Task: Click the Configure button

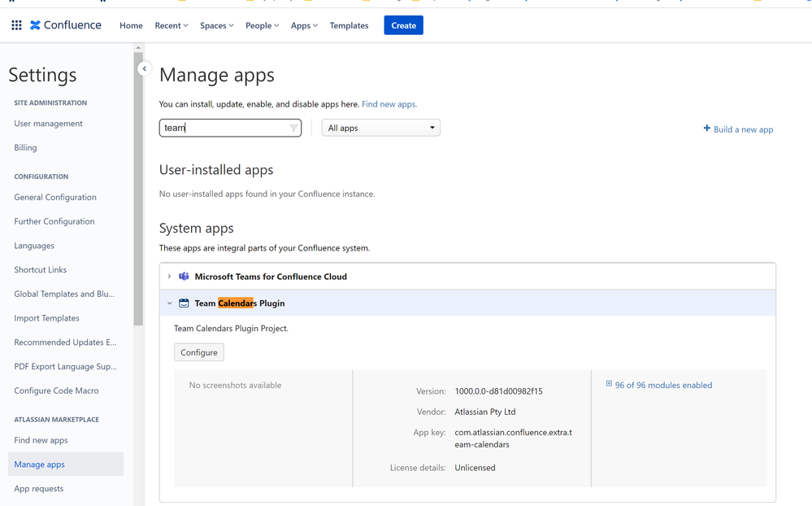Action: (199, 352)
